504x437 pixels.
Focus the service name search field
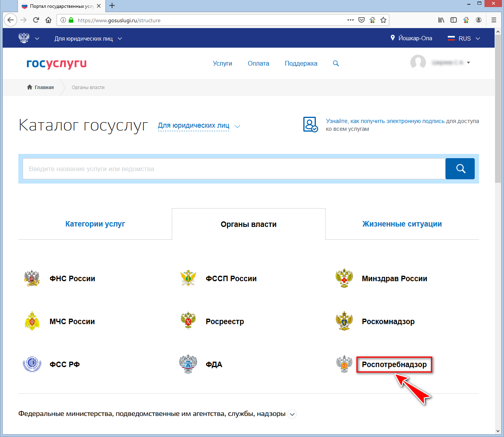tap(234, 169)
